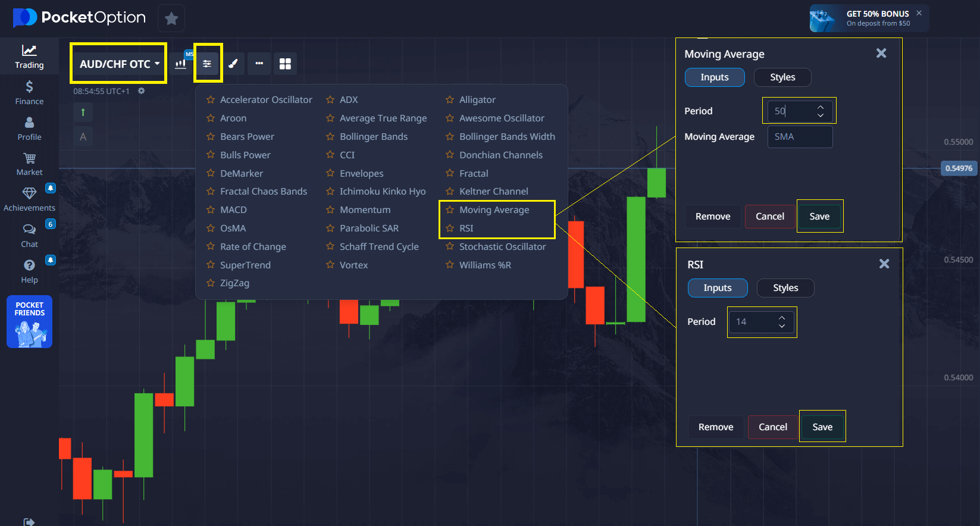
Task: Cancel the RSI changes
Action: [773, 427]
